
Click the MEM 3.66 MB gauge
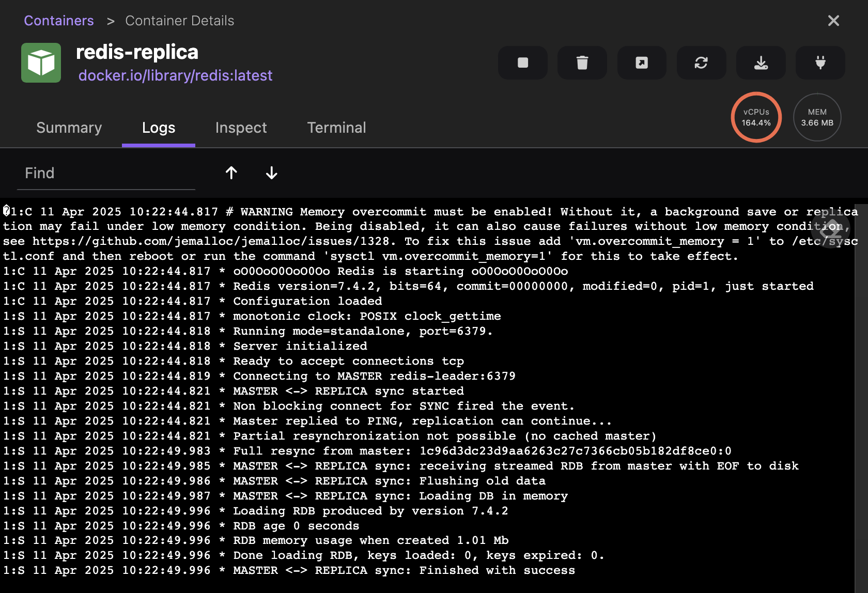click(x=817, y=117)
